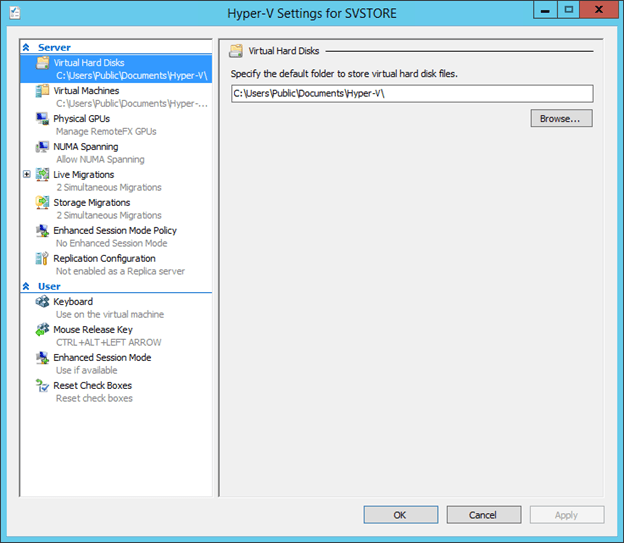This screenshot has width=624, height=543.
Task: Click the Replication Configuration icon
Action: click(x=43, y=259)
